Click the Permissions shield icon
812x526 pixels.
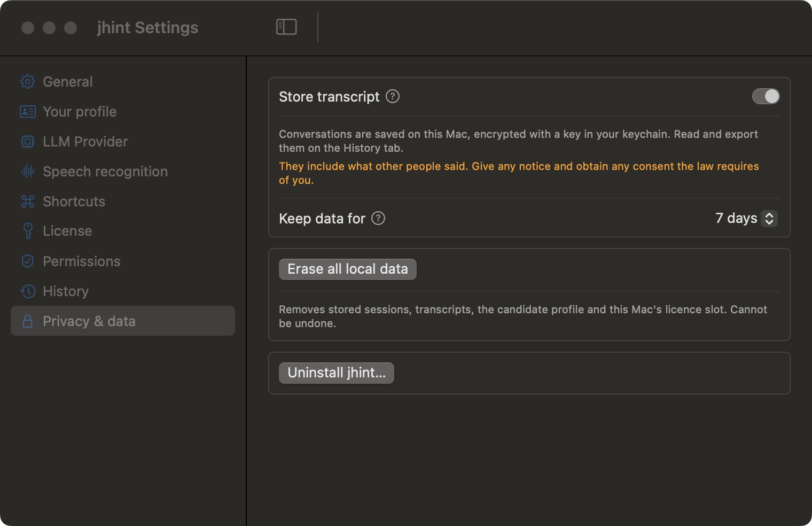point(27,261)
